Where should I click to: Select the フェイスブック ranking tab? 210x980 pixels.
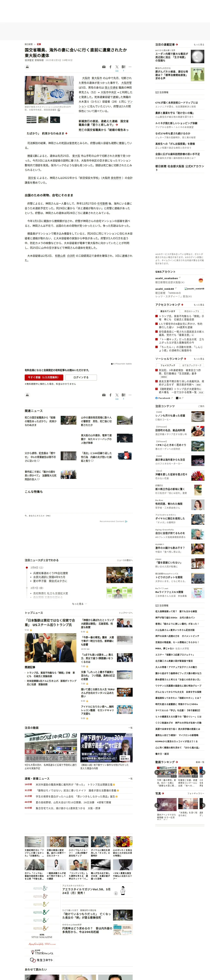168,365
